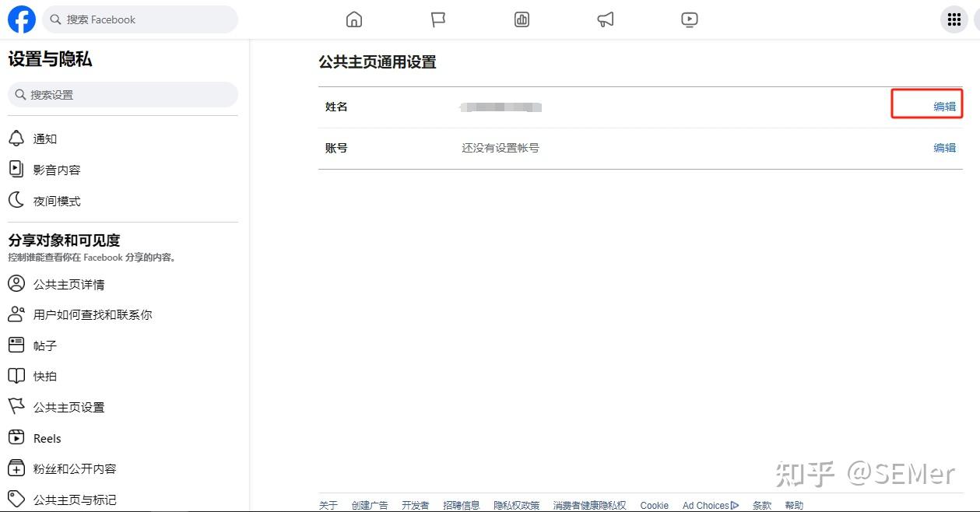Click the 搜索 Facebook search field
The height and width of the screenshot is (512, 980).
point(140,19)
